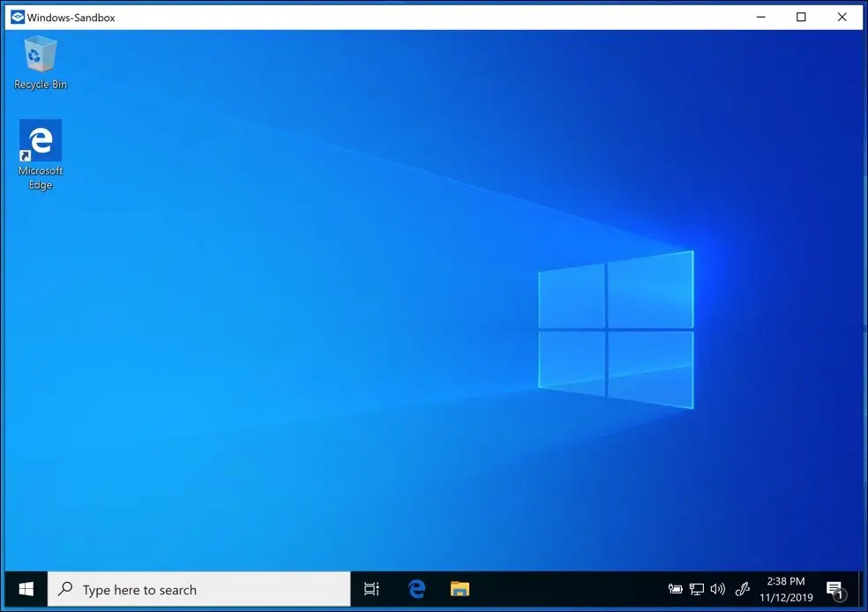868x612 pixels.
Task: Open the clock showing 2:38 PM
Action: pos(786,589)
